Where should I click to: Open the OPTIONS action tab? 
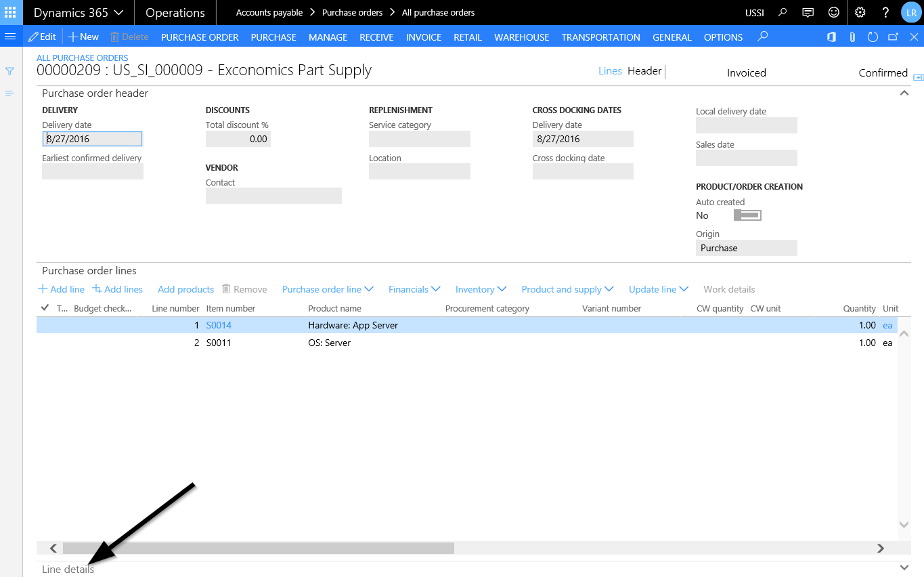pos(724,37)
